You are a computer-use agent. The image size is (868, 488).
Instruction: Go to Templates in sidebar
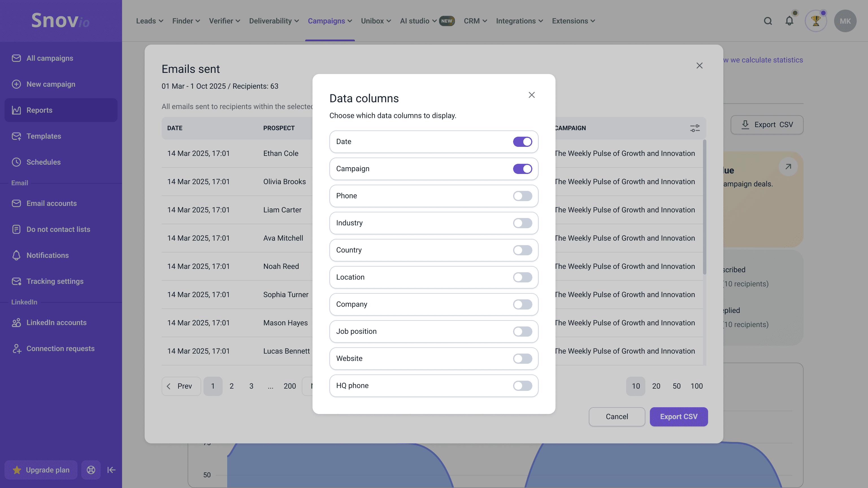[x=44, y=136]
